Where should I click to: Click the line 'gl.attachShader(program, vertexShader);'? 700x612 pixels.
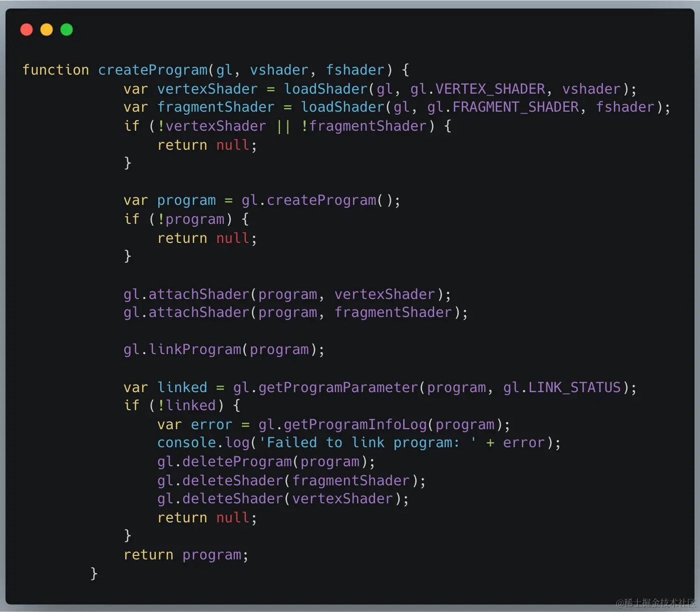click(x=287, y=294)
